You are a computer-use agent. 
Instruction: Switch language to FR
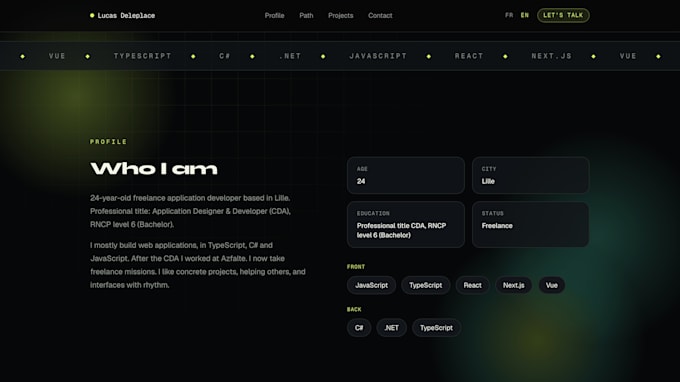coord(509,15)
